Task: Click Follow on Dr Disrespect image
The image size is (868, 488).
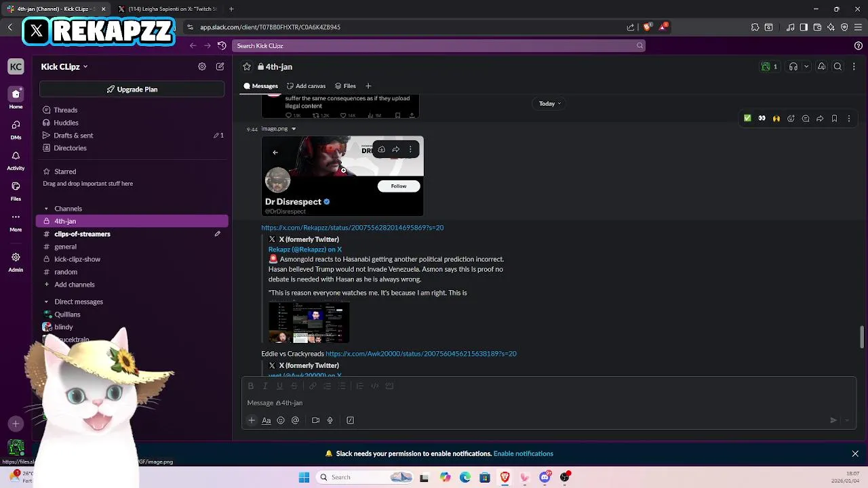Action: (x=399, y=186)
